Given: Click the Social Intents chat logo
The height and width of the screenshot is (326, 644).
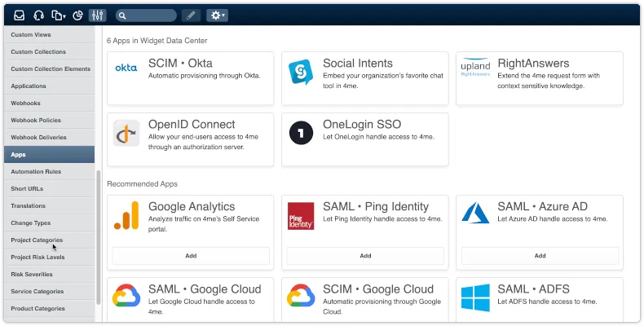Looking at the screenshot, I should 301,72.
